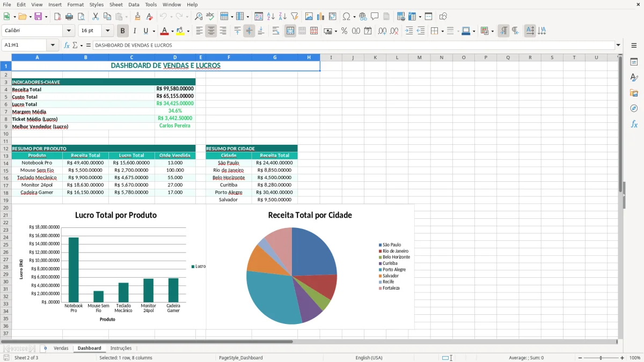The height and width of the screenshot is (362, 644).
Task: Click Clear Direct Formatting icon
Action: 149,17
